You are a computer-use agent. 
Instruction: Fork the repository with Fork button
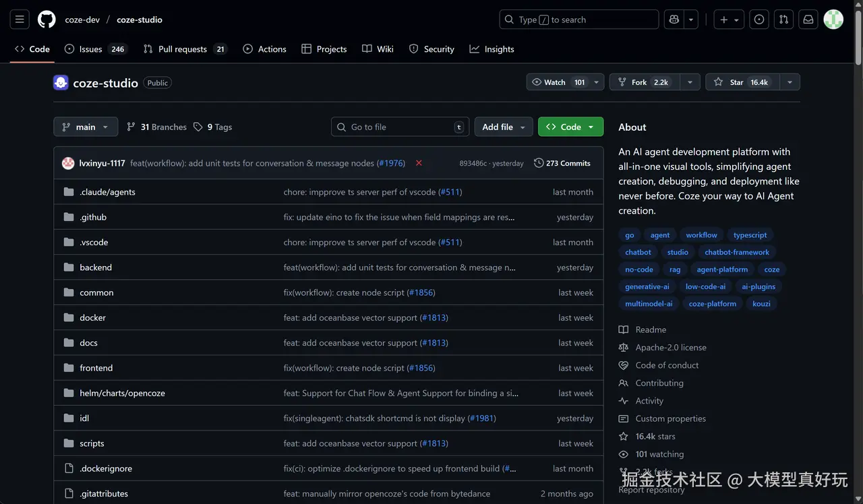click(x=644, y=82)
